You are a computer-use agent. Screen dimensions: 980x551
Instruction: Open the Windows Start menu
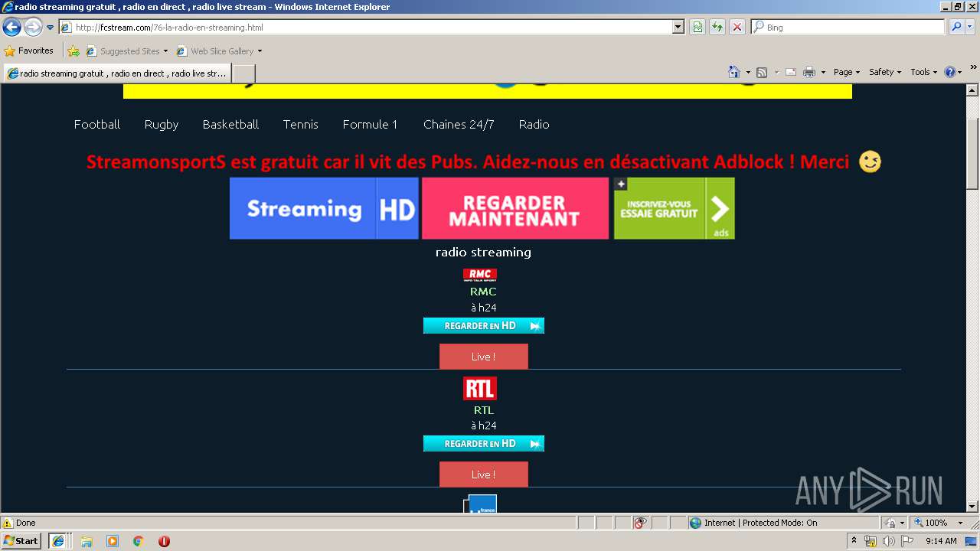coord(21,540)
